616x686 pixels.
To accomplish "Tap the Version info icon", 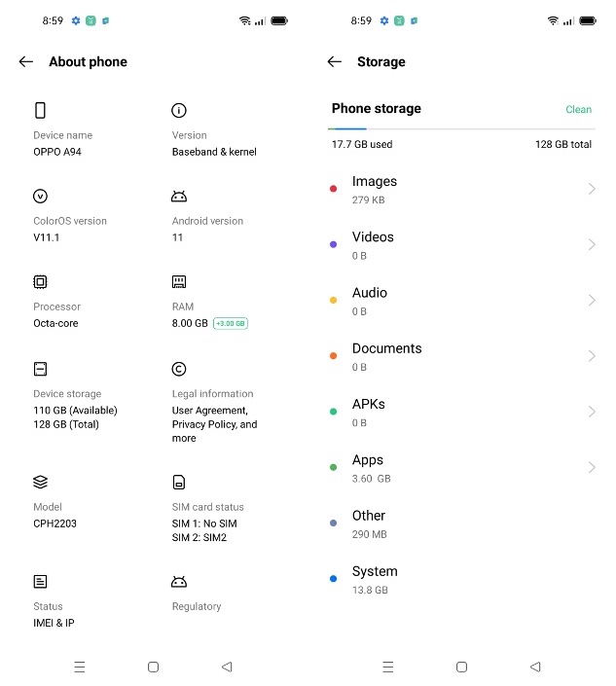I will [x=179, y=110].
